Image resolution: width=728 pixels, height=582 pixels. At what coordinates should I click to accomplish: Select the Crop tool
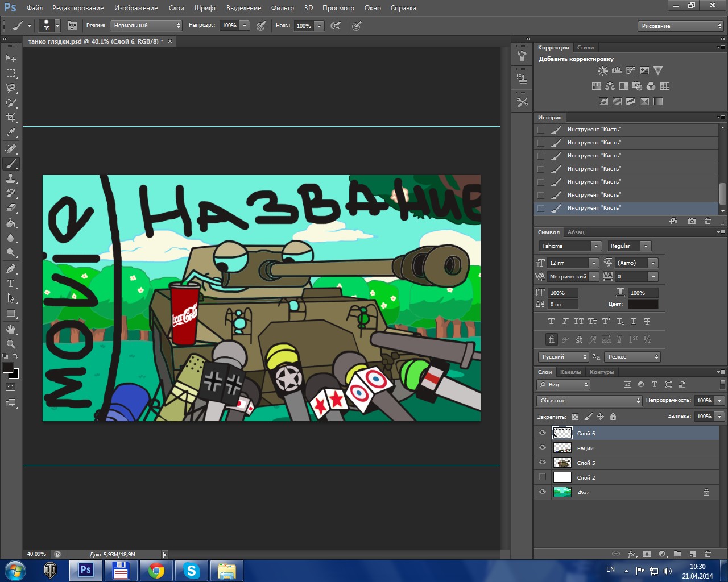coord(11,118)
